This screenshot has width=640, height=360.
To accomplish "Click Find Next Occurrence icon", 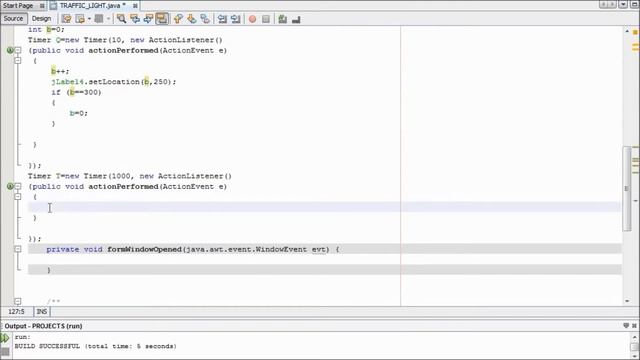I will (x=148, y=19).
